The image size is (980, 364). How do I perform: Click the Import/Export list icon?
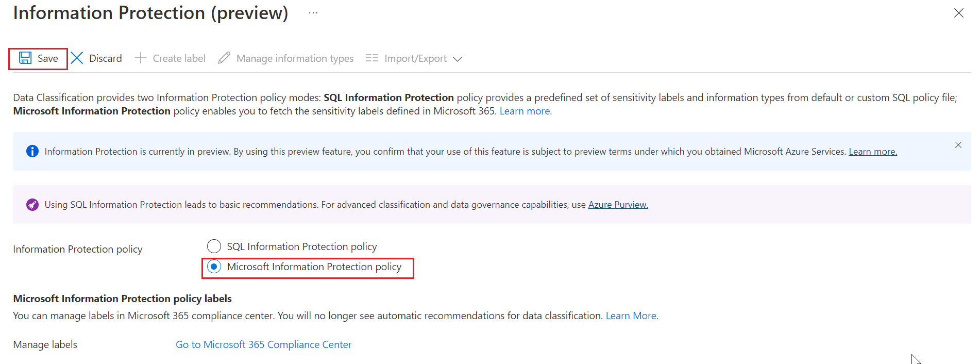point(372,58)
